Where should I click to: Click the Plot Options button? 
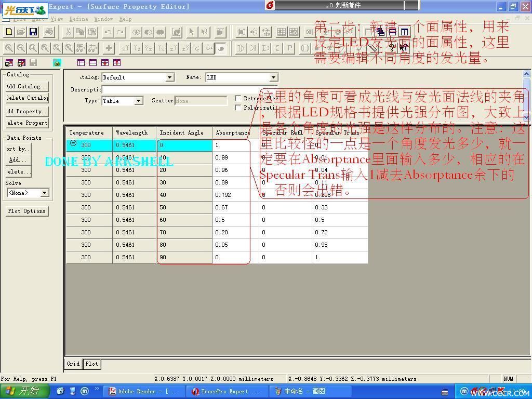27,211
